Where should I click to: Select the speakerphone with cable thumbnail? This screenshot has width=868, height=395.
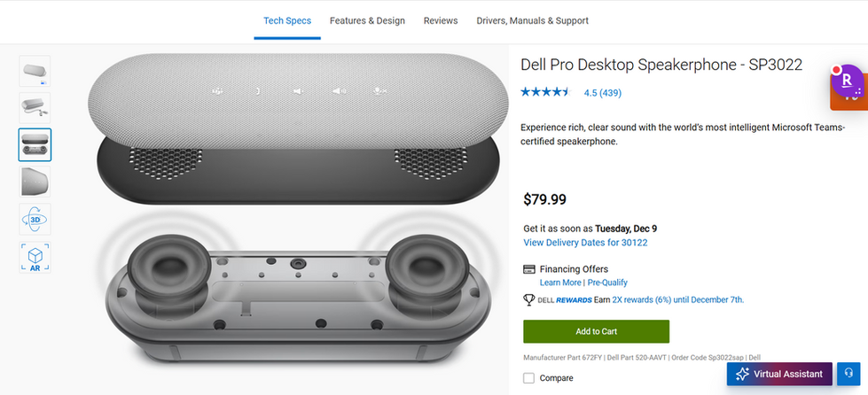35,108
